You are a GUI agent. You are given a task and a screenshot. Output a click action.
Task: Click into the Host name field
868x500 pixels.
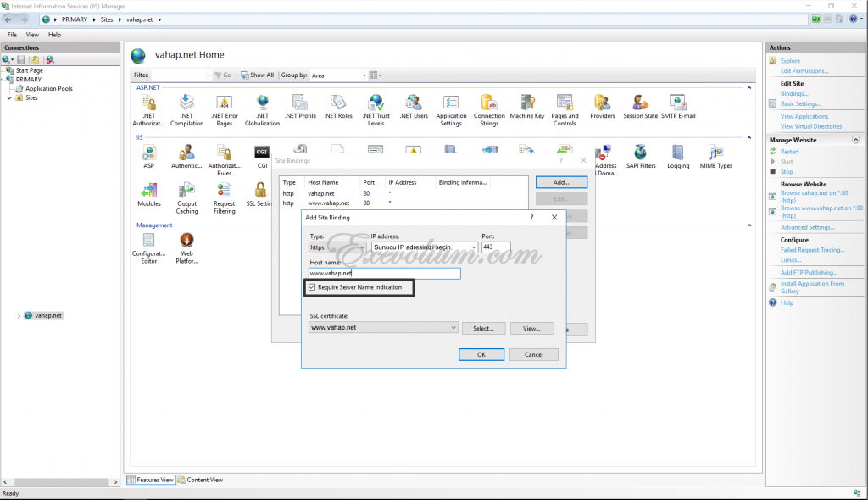385,274
